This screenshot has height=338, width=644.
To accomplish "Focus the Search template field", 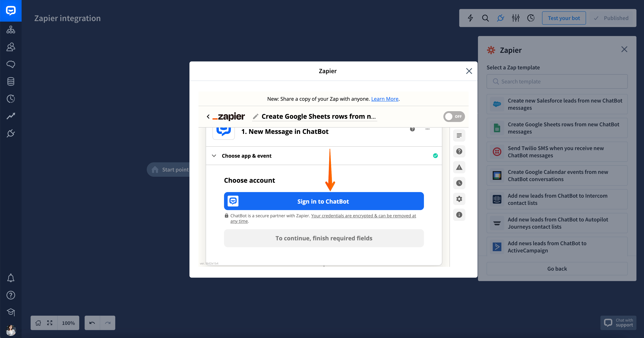I will coord(557,82).
